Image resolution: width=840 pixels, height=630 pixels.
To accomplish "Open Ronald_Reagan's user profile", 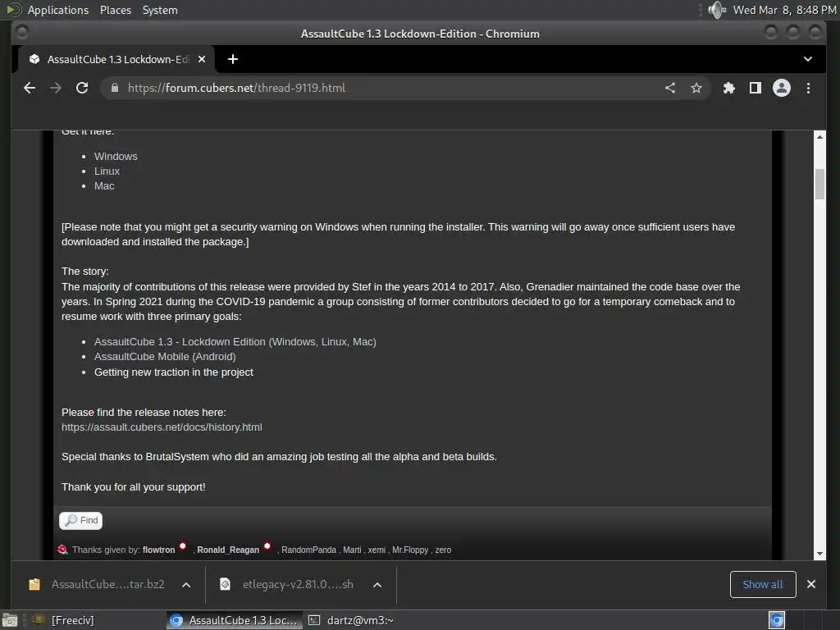I will [228, 550].
